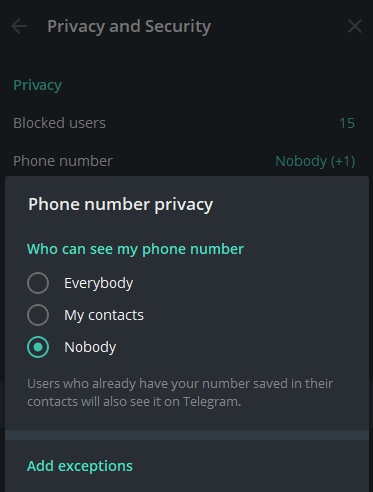Click the "Nobody (+1)" phone number value
This screenshot has height=492, width=373.
pos(315,161)
